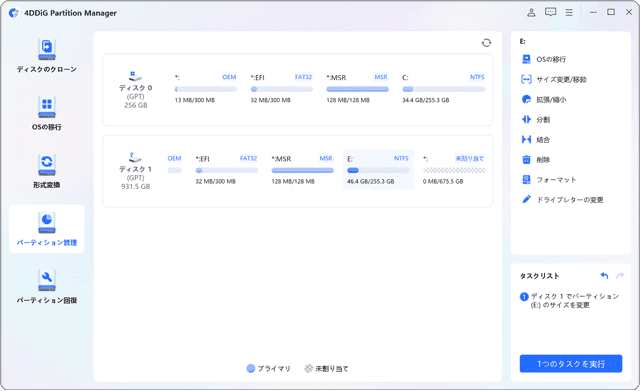
Task: Choose フォーマット operation label
Action: [x=556, y=180]
